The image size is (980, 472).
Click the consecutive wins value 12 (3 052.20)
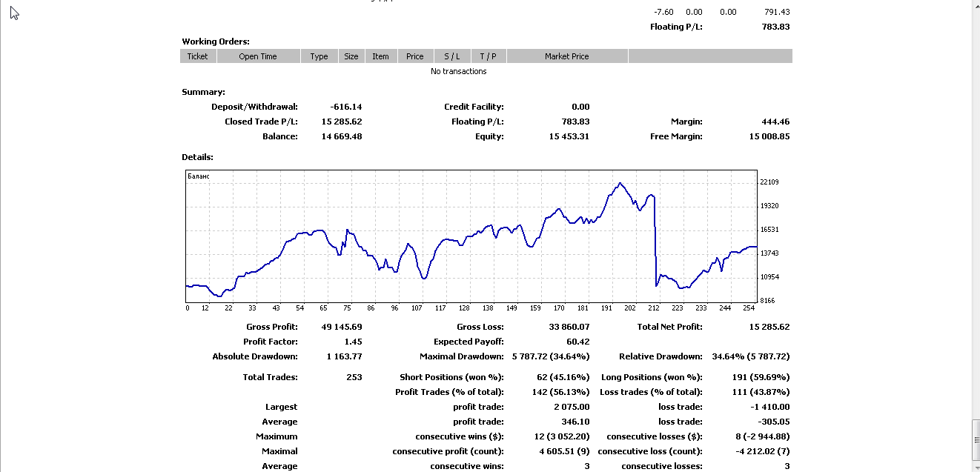click(x=562, y=436)
